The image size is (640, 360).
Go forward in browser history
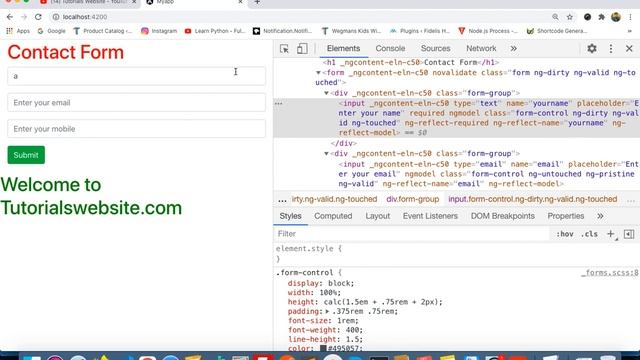pos(24,17)
